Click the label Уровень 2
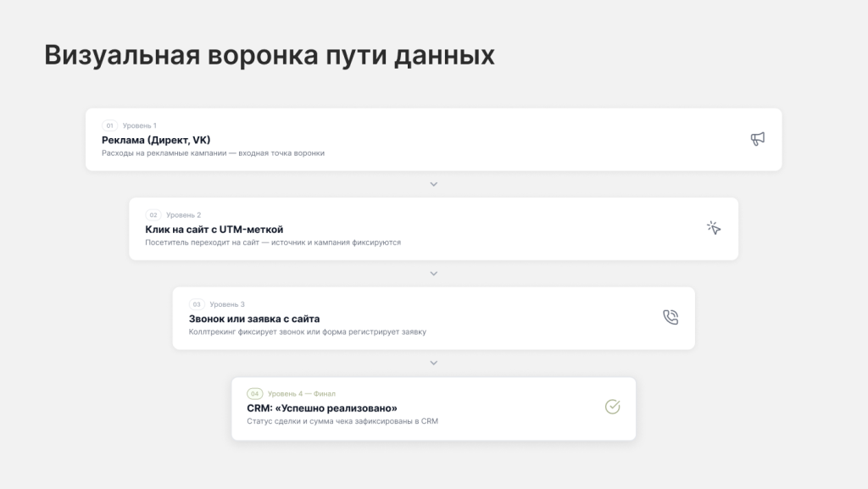The width and height of the screenshot is (868, 489). point(183,214)
